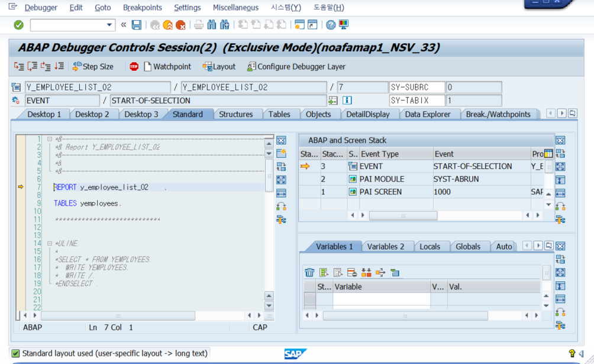Click the Layout button

coord(219,67)
